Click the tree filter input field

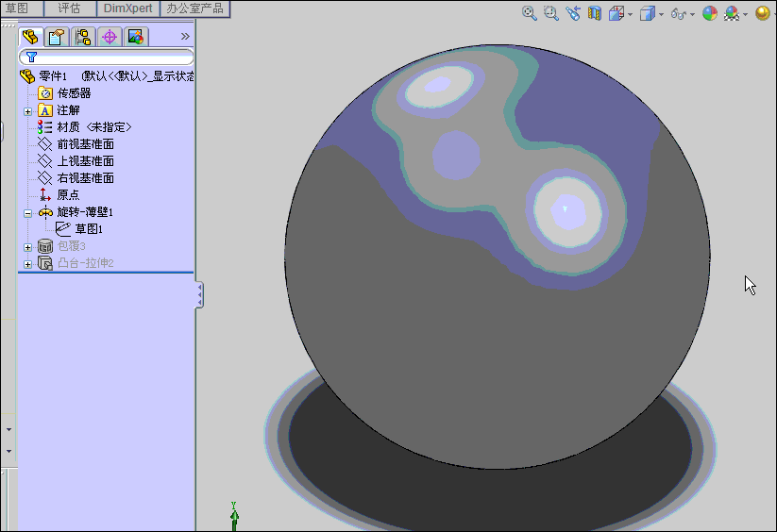click(106, 57)
